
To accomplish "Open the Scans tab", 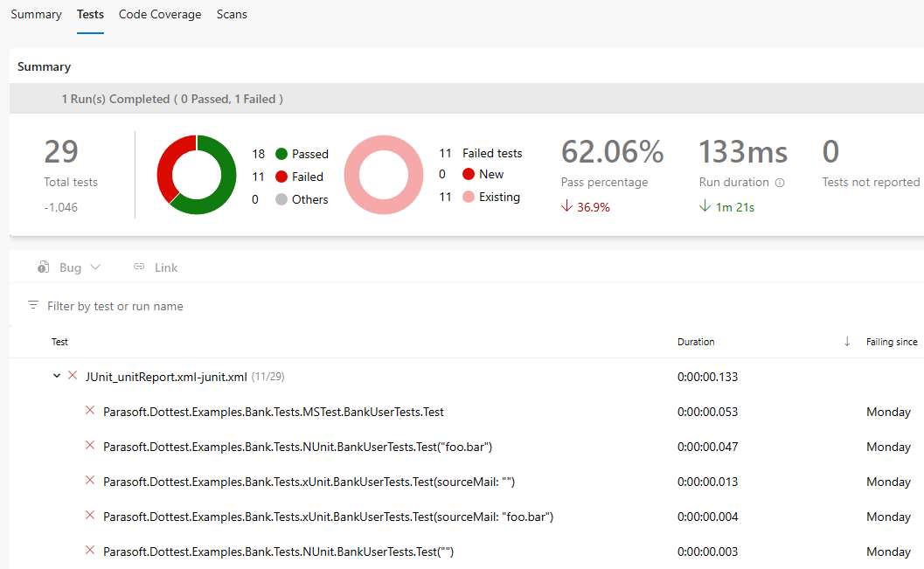I will coord(232,14).
